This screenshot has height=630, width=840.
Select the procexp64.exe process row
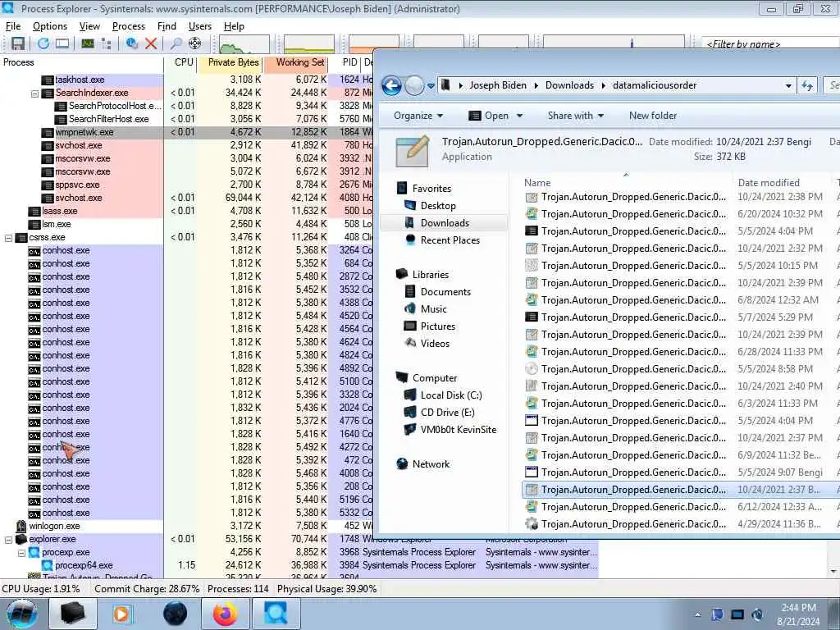(x=299, y=566)
